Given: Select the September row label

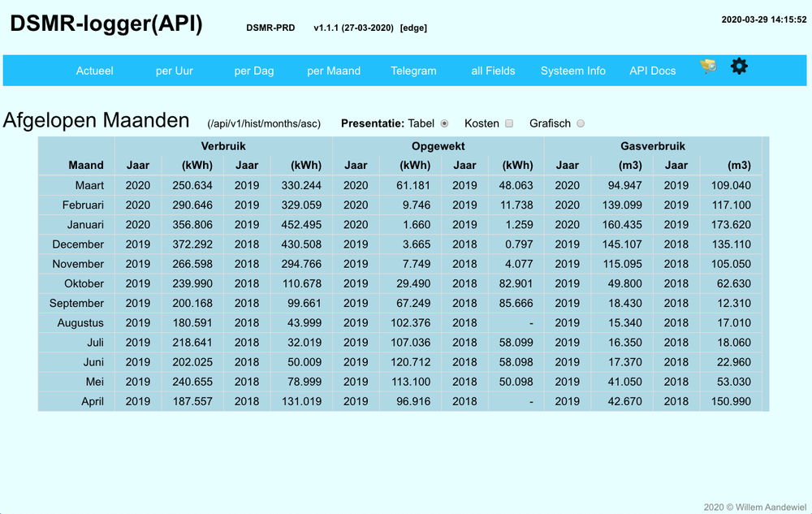Looking at the screenshot, I should 76,304.
